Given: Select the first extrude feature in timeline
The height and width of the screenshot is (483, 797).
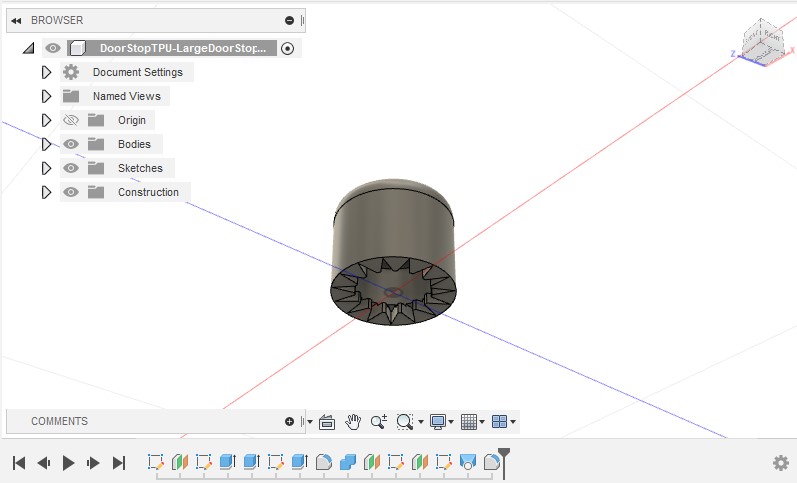Looking at the screenshot, I should (x=227, y=462).
